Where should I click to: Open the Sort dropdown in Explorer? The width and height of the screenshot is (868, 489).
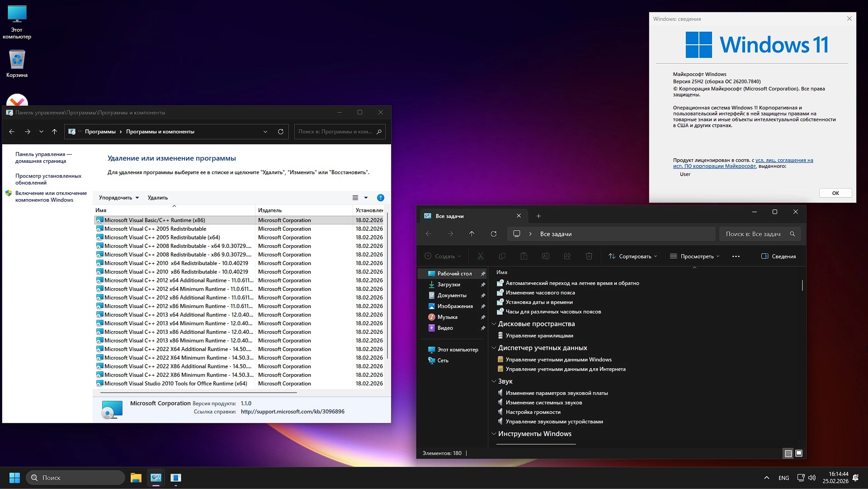point(632,256)
